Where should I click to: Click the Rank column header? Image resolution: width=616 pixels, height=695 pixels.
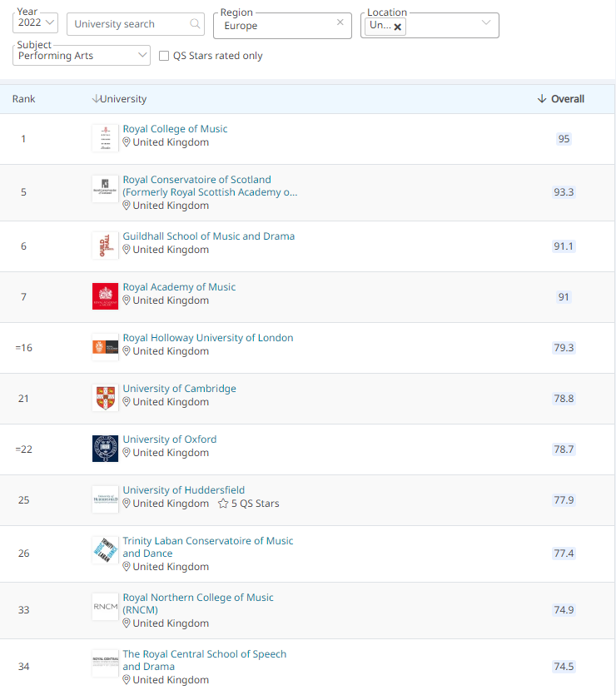coord(23,99)
